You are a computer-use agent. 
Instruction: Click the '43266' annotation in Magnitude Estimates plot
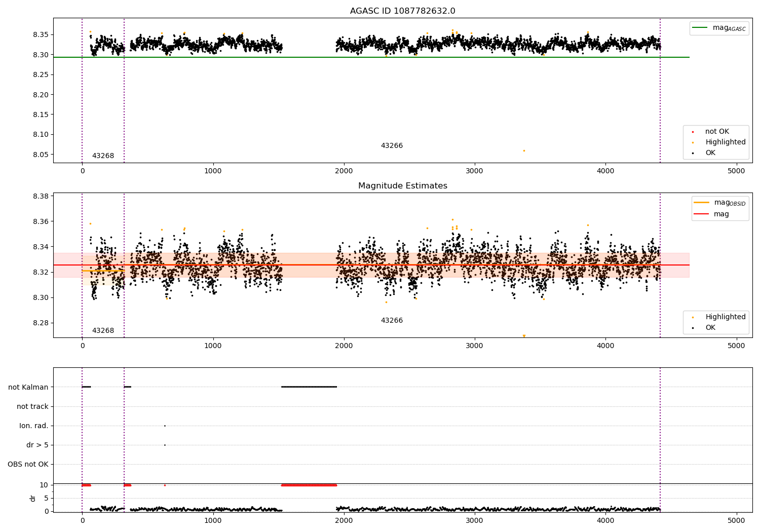392,321
